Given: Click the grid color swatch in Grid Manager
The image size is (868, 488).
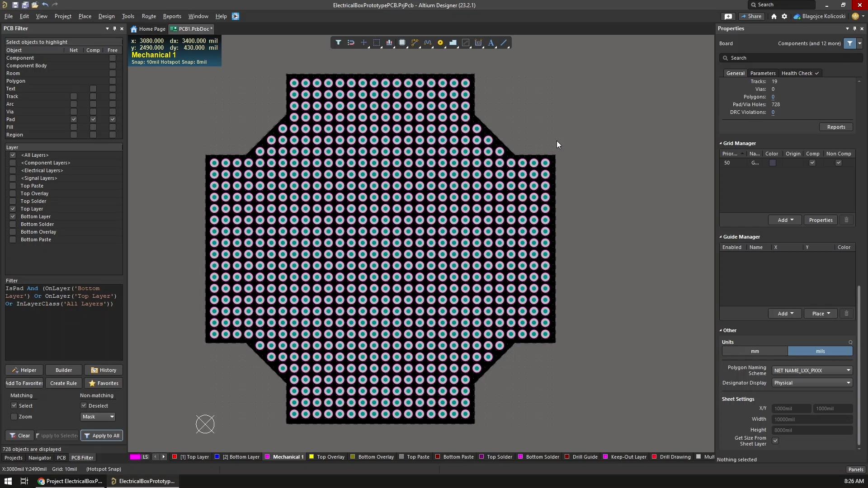Looking at the screenshot, I should point(773,163).
